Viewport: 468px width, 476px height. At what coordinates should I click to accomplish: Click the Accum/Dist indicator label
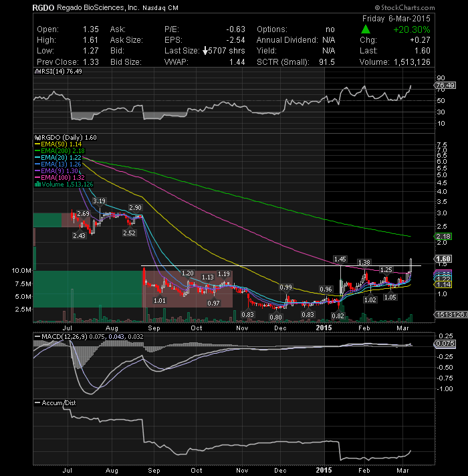55,403
